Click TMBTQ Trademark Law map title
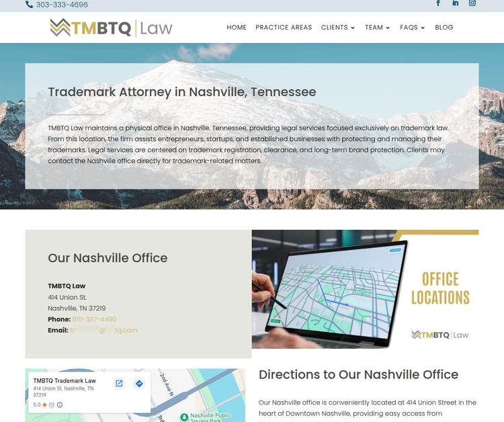 pyautogui.click(x=65, y=381)
